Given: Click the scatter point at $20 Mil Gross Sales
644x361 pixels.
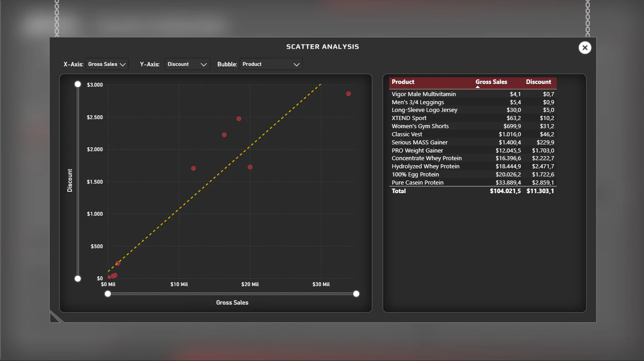Looking at the screenshot, I should [250, 167].
